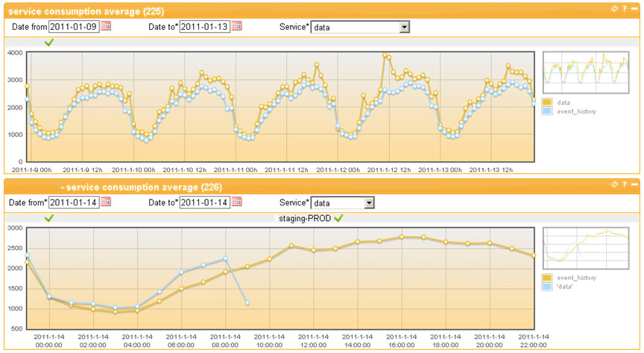
Task: Open help for the bottom panel (226)
Action: point(624,185)
